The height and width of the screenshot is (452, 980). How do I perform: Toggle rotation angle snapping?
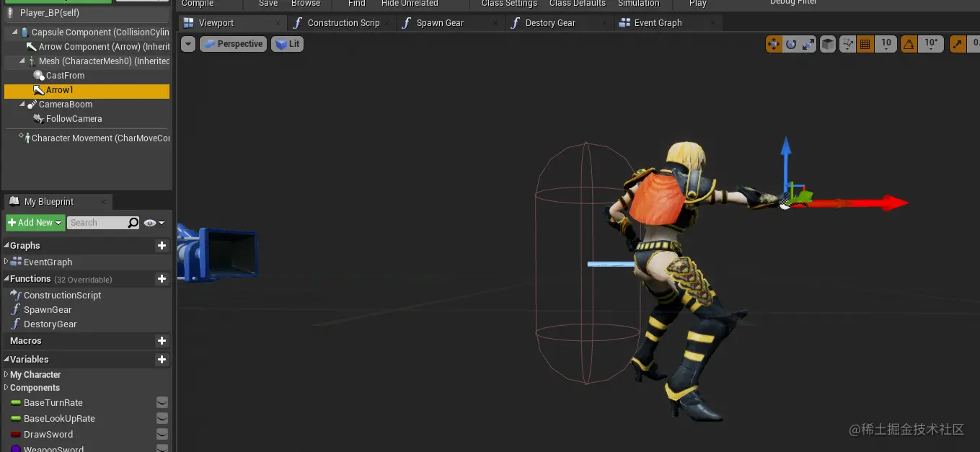point(909,44)
